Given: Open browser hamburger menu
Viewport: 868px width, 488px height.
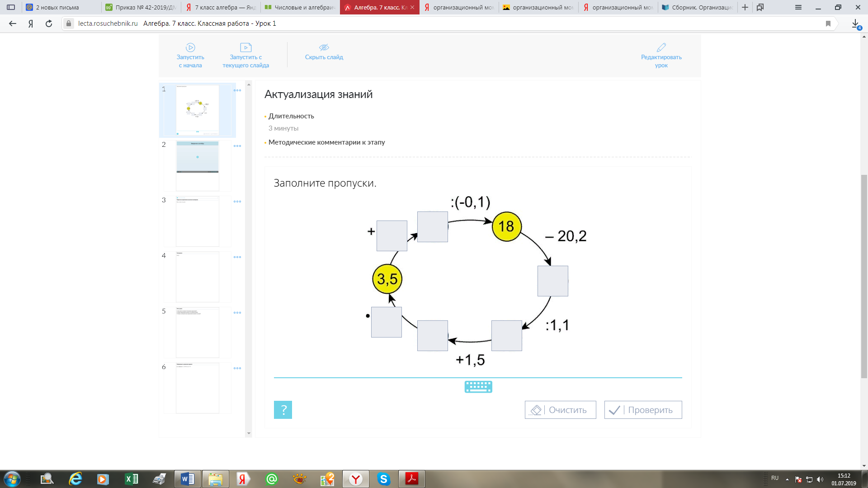Looking at the screenshot, I should coord(798,7).
